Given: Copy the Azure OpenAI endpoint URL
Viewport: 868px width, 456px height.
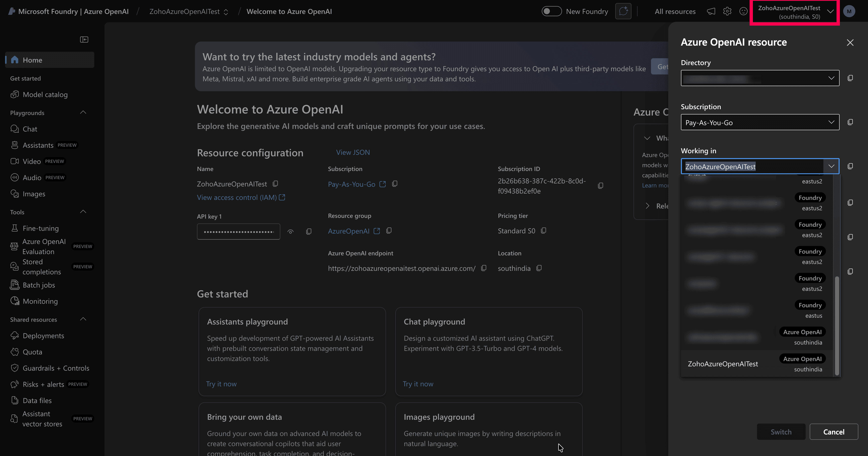Looking at the screenshot, I should [x=483, y=268].
